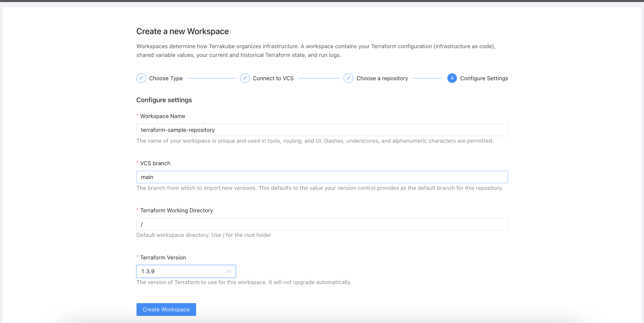Screen dimensions: 644x323
Task: Return to the Connect to VCS step label
Action: 273,78
